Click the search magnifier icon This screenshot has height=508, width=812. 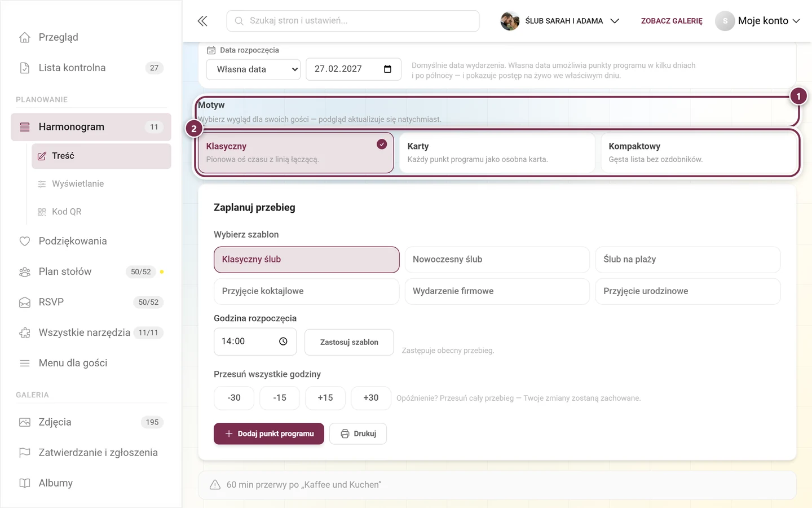tap(239, 21)
